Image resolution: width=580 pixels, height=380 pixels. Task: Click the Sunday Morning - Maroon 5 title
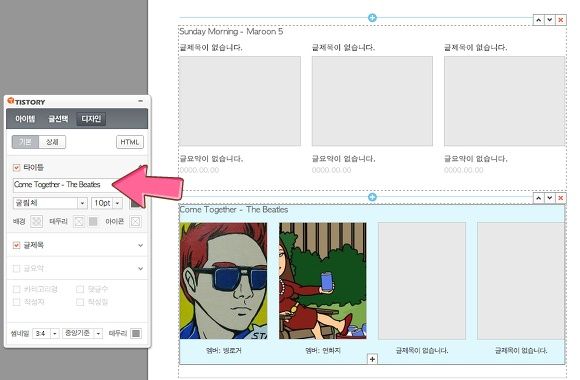pyautogui.click(x=231, y=31)
